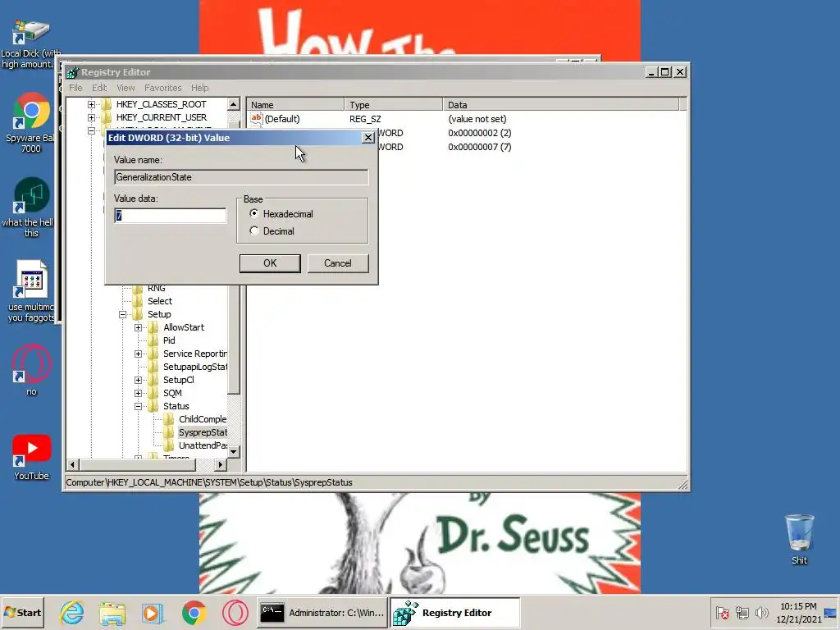Launch Google Chrome from the taskbar
The image size is (840, 630).
point(194,613)
